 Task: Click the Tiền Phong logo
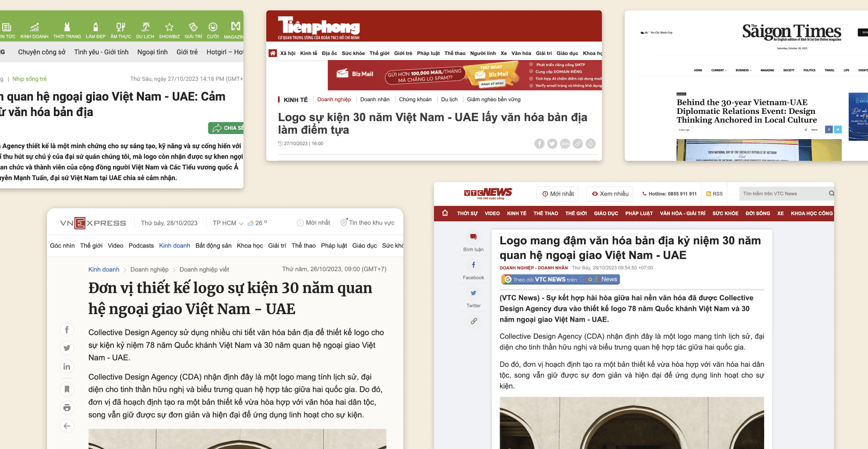point(319,28)
